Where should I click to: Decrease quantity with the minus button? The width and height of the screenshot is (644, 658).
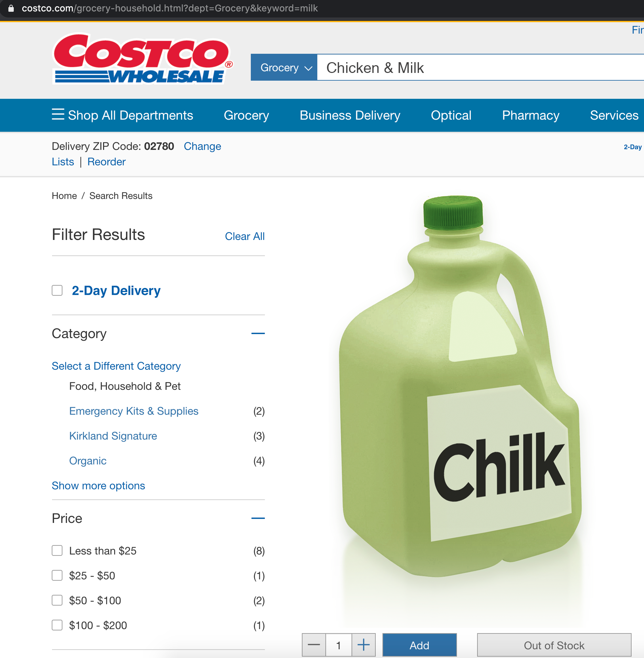pos(314,645)
